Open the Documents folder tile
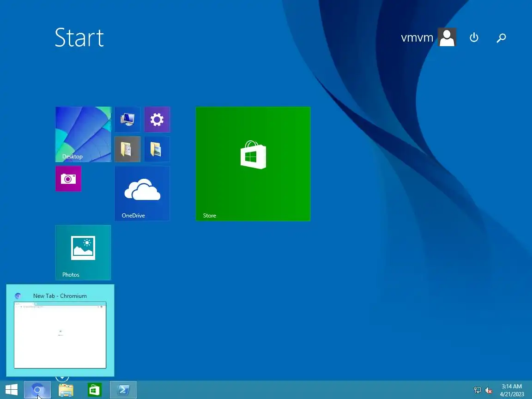 (127, 149)
